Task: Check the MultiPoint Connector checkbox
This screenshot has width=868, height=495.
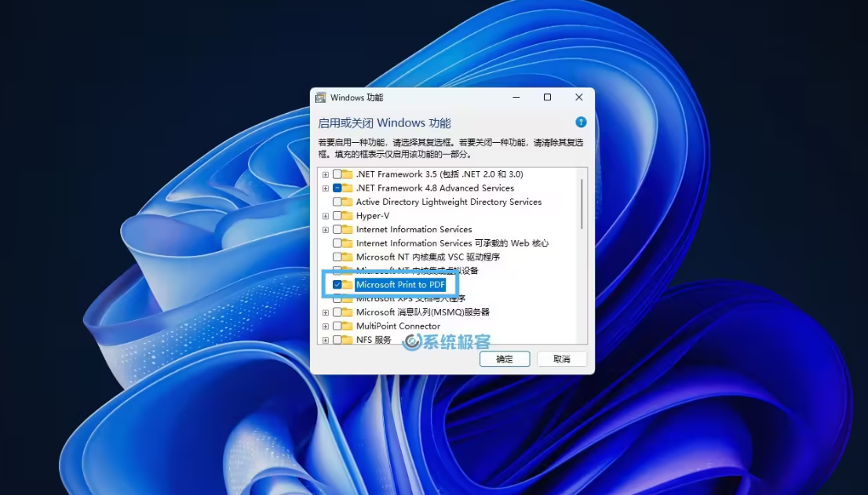Action: (x=337, y=326)
